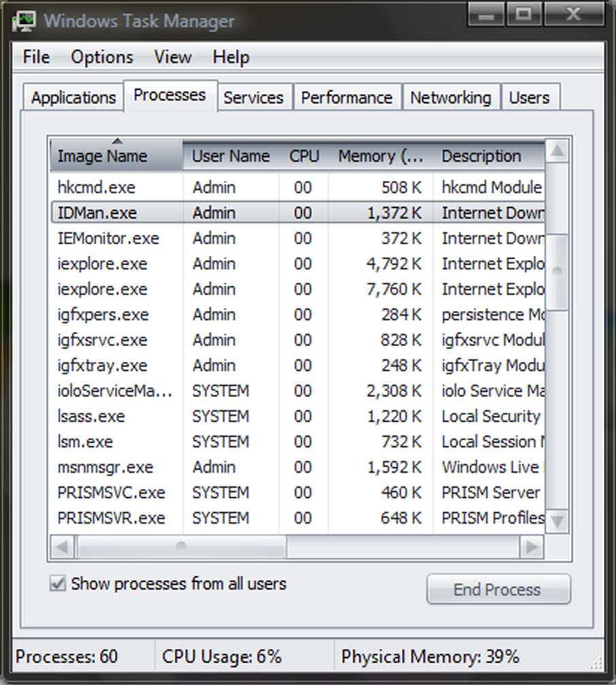Select the igfxsrvc.exe process
This screenshot has width=616, height=685.
(x=298, y=340)
